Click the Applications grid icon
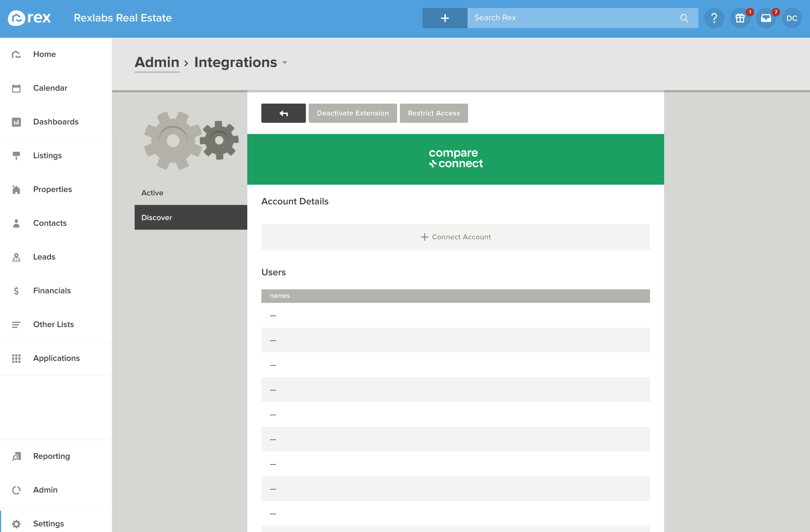Image resolution: width=810 pixels, height=532 pixels. tap(16, 358)
